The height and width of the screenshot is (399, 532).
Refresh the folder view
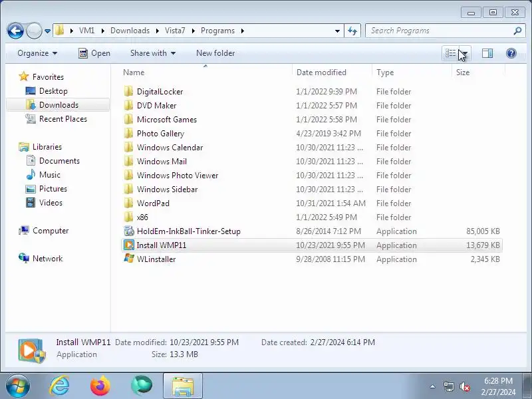pyautogui.click(x=352, y=31)
